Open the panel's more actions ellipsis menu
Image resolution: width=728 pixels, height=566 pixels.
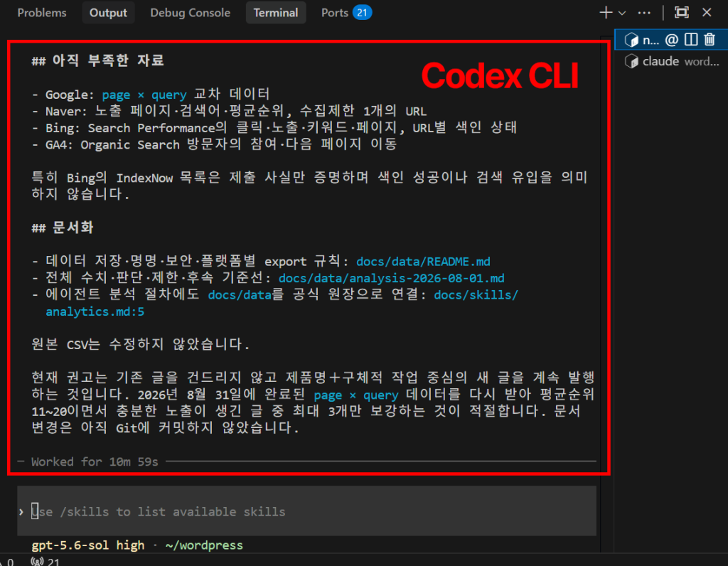[644, 13]
